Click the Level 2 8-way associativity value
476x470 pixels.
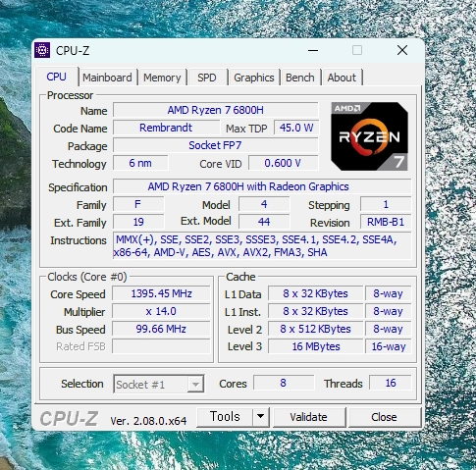click(388, 329)
